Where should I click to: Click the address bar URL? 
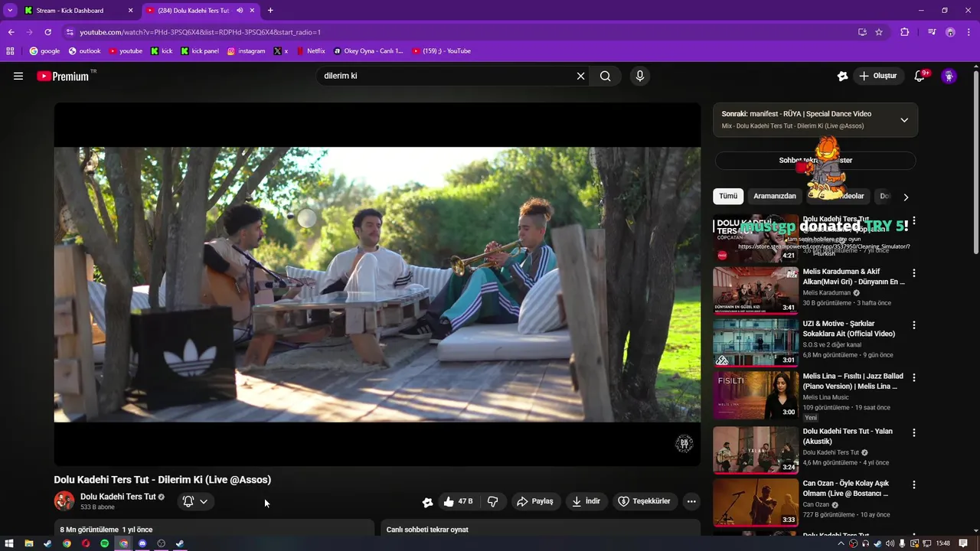[200, 32]
